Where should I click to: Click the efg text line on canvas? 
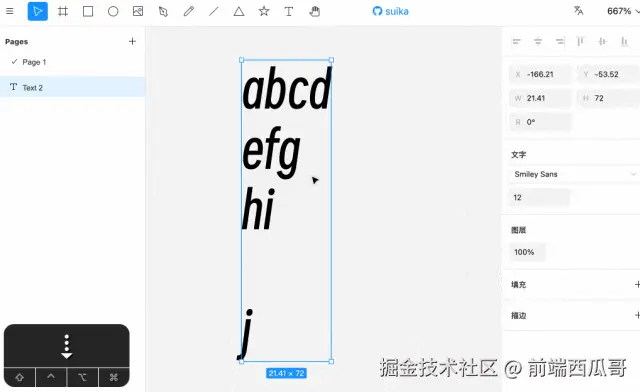271,152
